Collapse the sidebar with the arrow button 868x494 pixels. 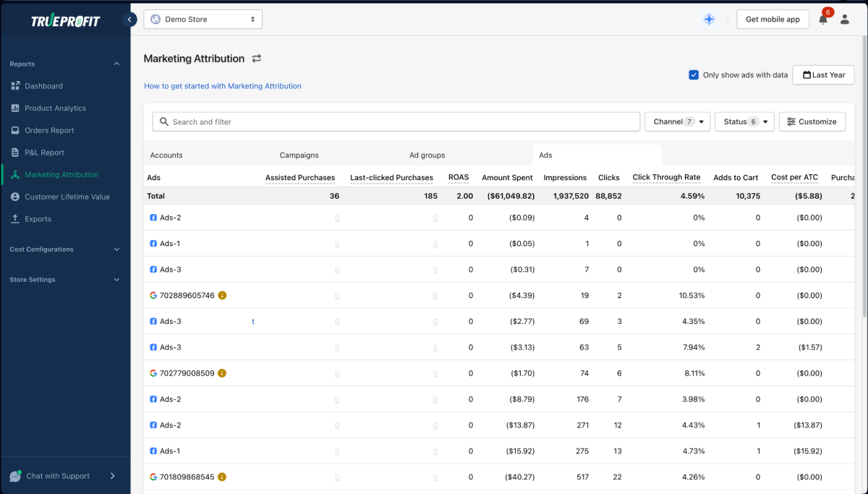pyautogui.click(x=129, y=20)
